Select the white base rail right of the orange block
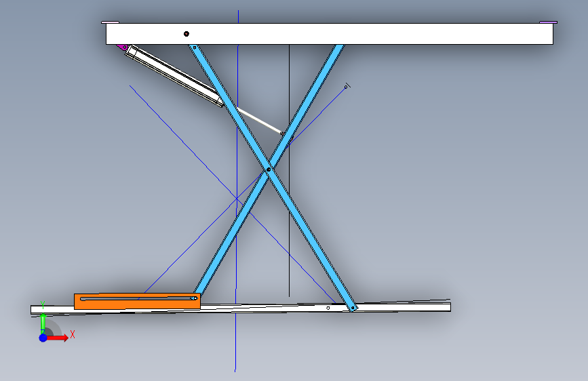This screenshot has width=588, height=381. click(326, 308)
